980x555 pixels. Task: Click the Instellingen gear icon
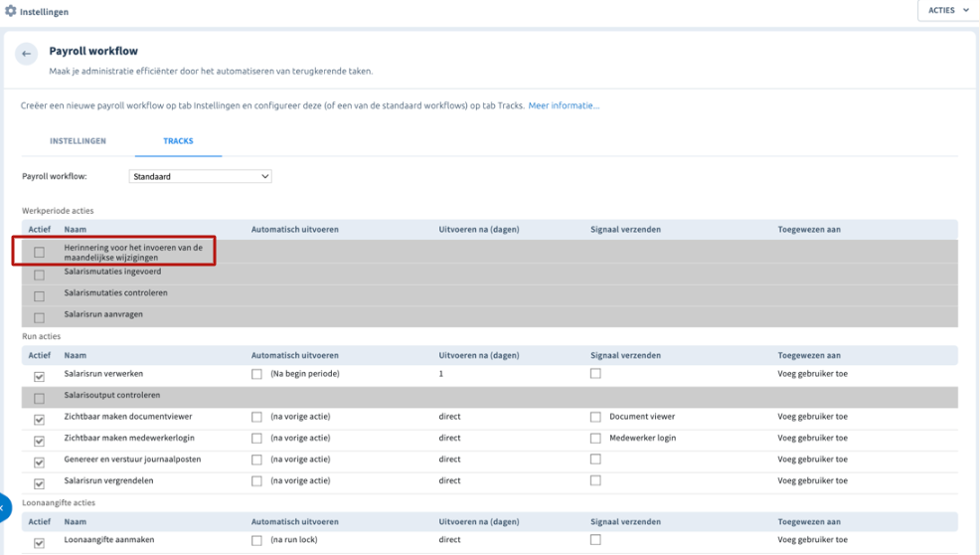[11, 11]
